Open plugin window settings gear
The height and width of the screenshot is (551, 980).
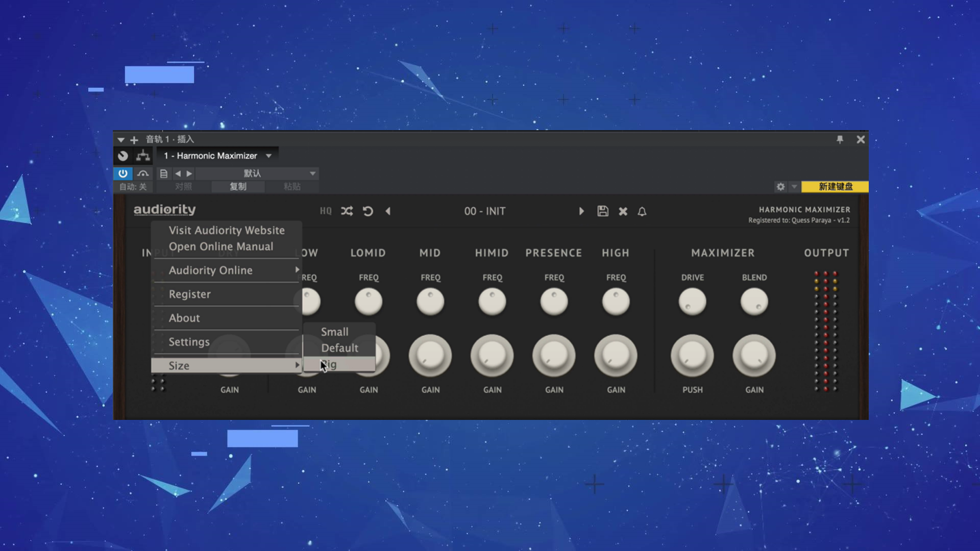coord(780,187)
